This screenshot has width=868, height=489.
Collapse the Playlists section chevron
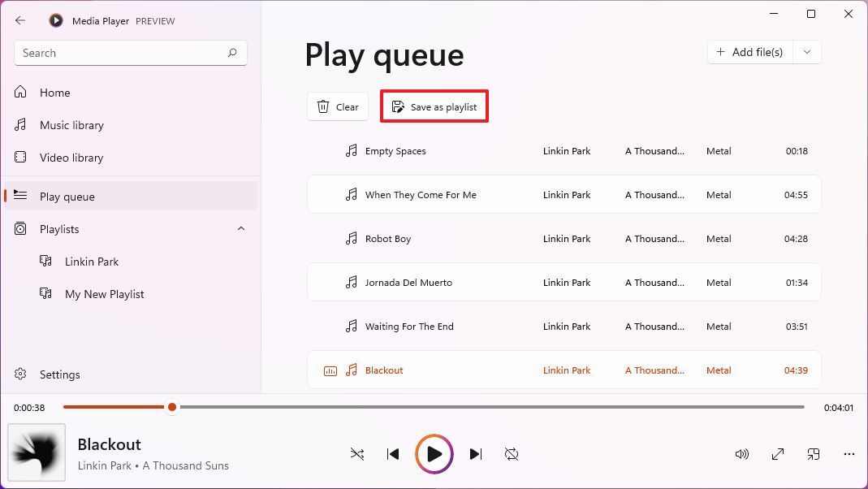241,228
